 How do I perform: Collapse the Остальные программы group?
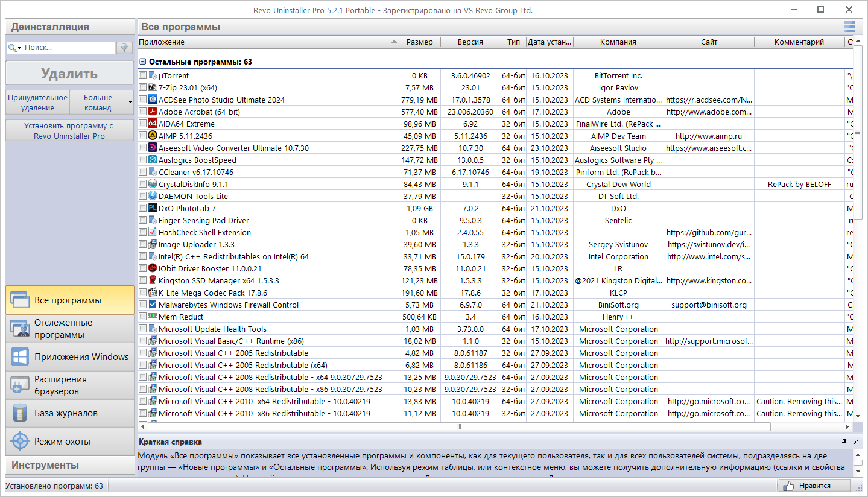143,62
